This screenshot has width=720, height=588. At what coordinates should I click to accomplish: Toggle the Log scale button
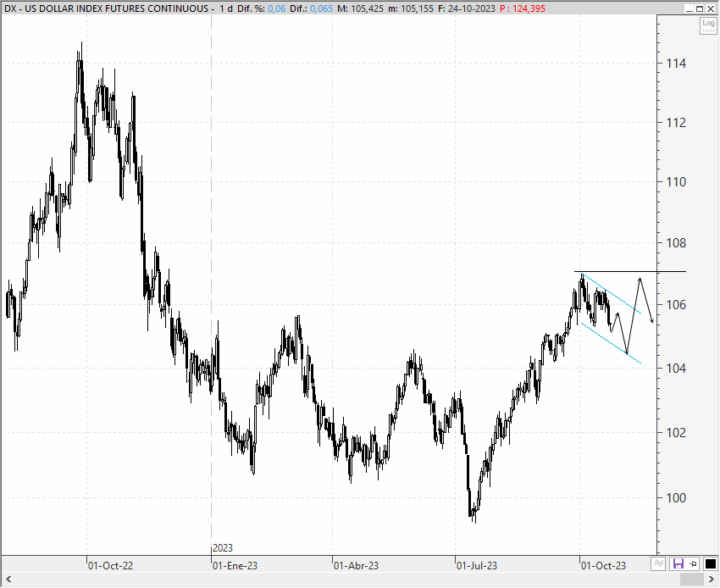(x=708, y=25)
